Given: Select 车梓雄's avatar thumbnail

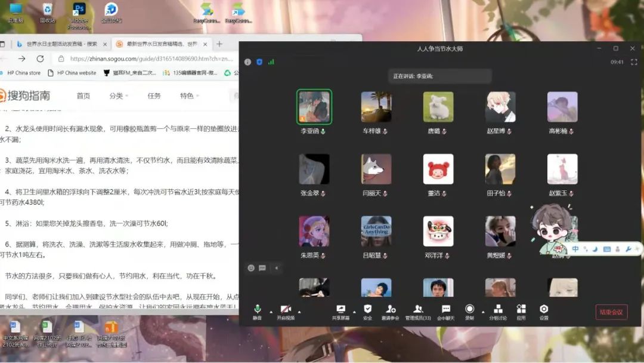Looking at the screenshot, I should 376,107.
